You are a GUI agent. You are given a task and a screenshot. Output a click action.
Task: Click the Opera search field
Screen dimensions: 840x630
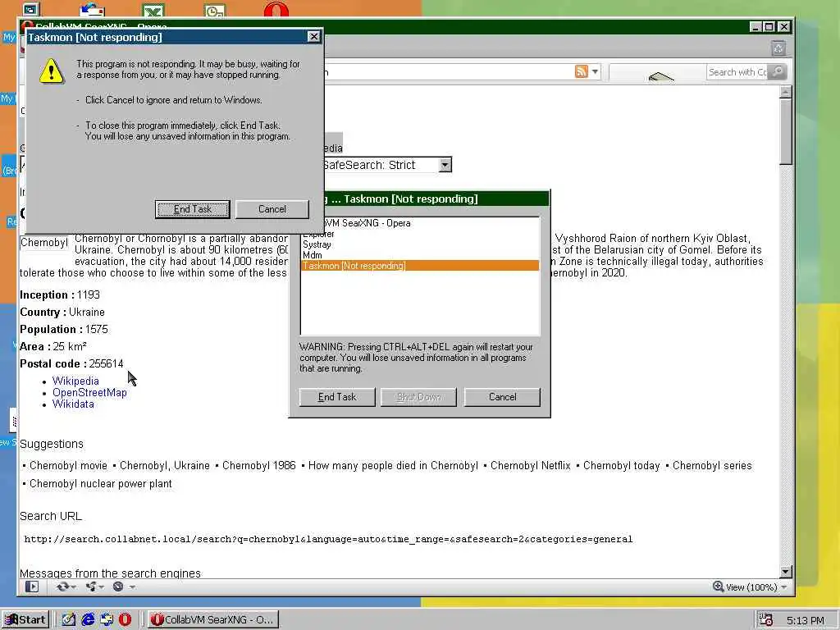tap(737, 72)
